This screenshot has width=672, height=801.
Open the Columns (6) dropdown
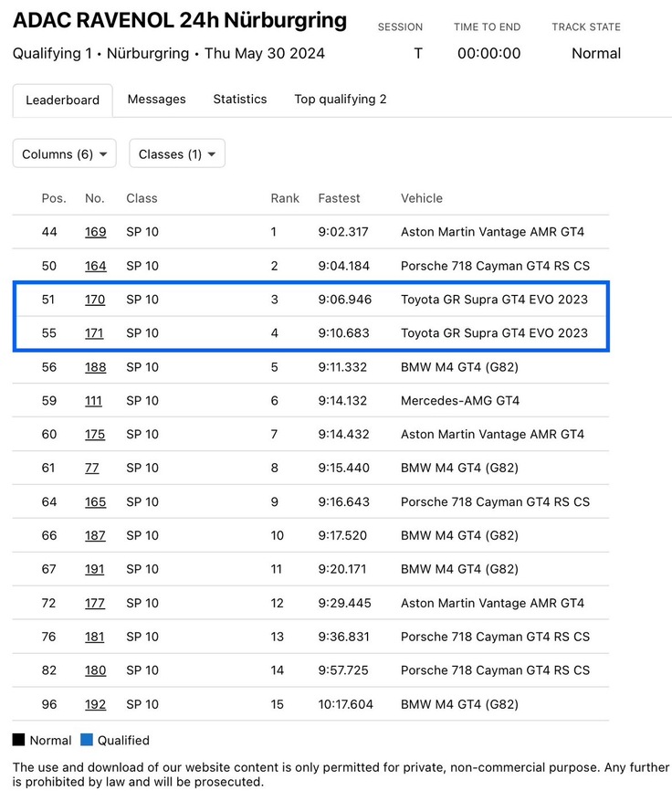(64, 154)
